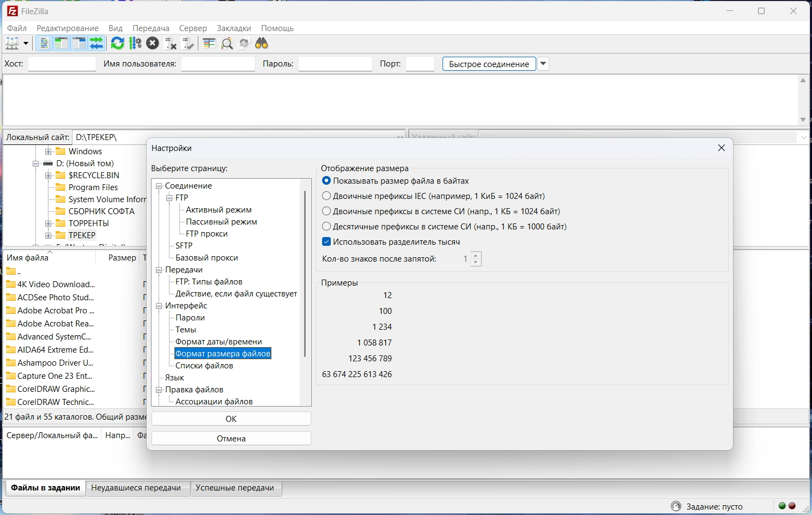Click the OK button in settings
Screen dimensions: 812x515
[231, 419]
